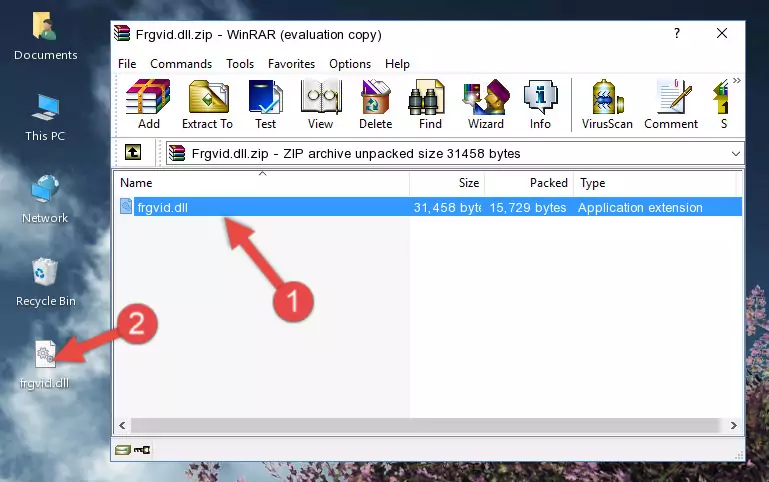This screenshot has width=769, height=482.
Task: Click the 15,729 bytes packed value
Action: [x=528, y=207]
